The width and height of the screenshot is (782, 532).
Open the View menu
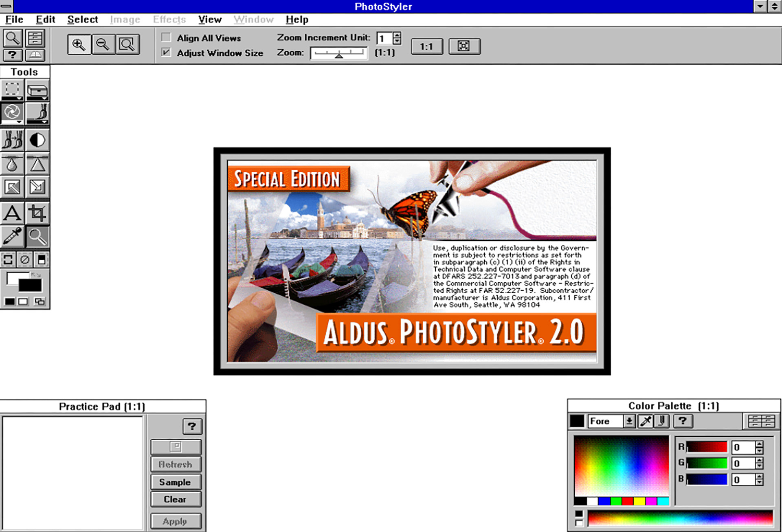point(210,20)
